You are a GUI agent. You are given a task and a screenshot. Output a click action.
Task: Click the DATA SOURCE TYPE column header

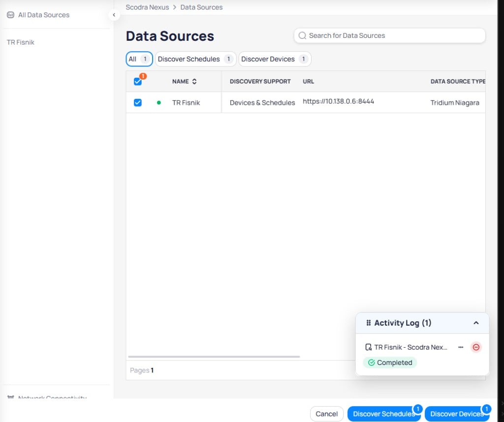[x=458, y=82]
